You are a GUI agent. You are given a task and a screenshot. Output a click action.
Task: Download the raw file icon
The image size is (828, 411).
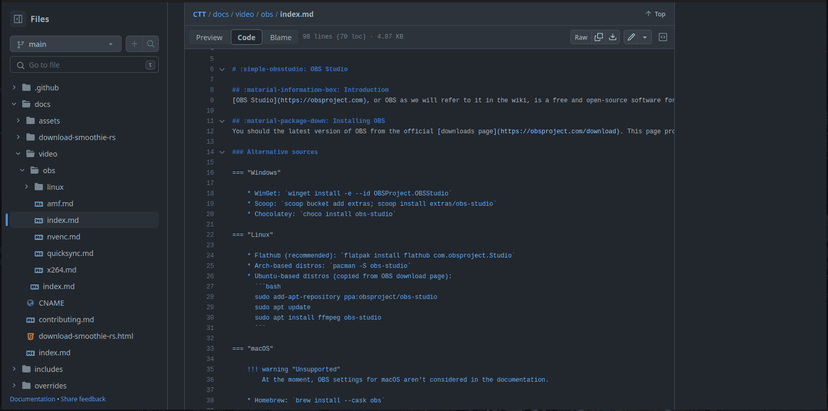point(612,37)
